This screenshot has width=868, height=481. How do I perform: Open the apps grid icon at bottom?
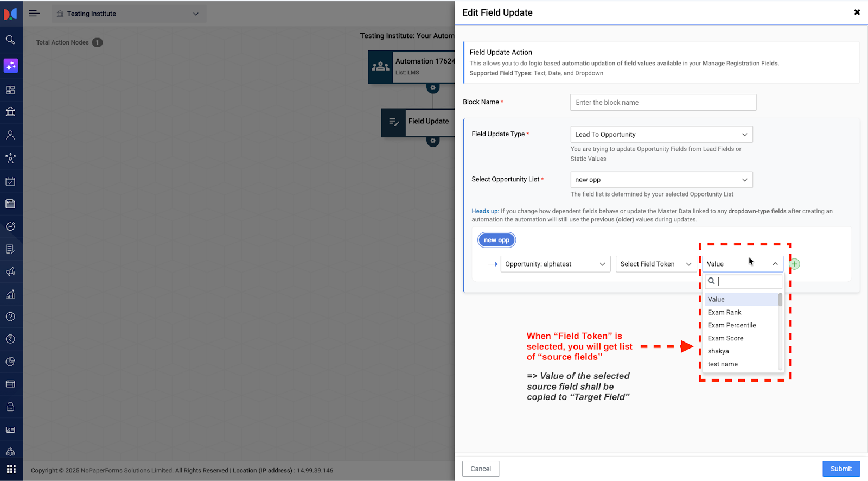[11, 469]
